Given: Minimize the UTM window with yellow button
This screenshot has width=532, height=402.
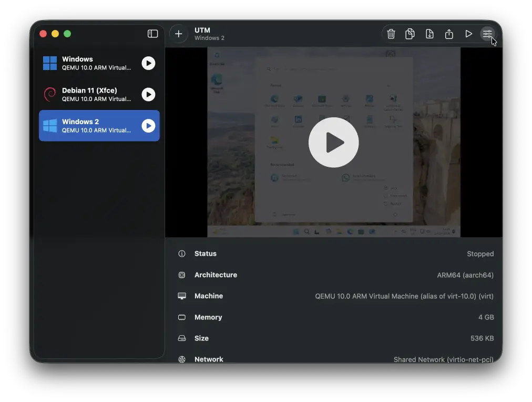Looking at the screenshot, I should 55,34.
